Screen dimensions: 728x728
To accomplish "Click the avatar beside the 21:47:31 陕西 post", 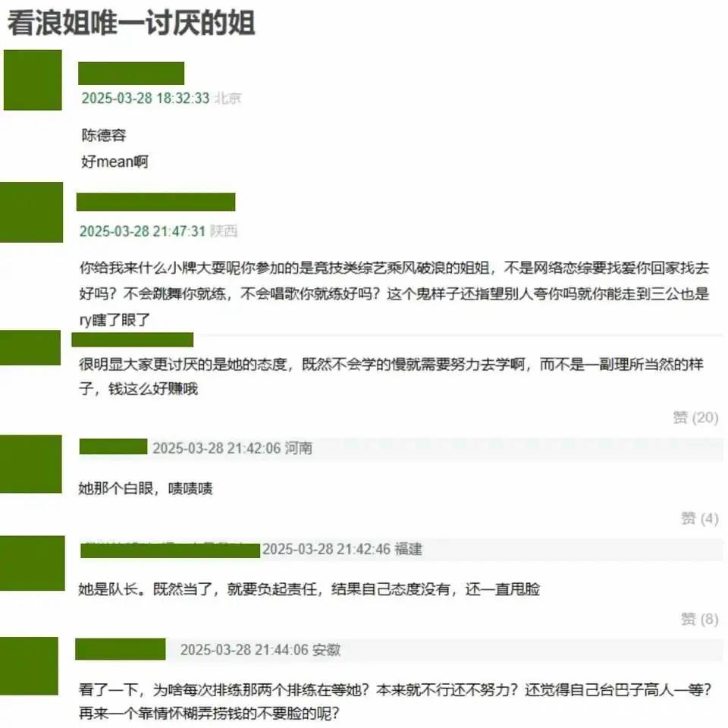I will pos(32,212).
